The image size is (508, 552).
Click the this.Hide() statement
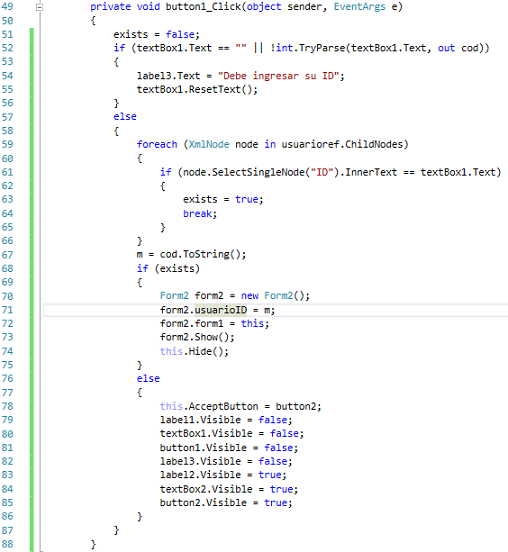pos(194,351)
